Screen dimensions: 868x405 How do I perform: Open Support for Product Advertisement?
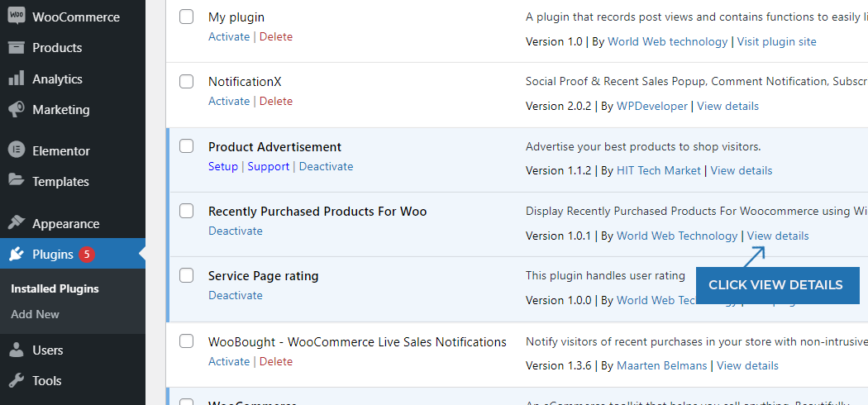click(269, 166)
